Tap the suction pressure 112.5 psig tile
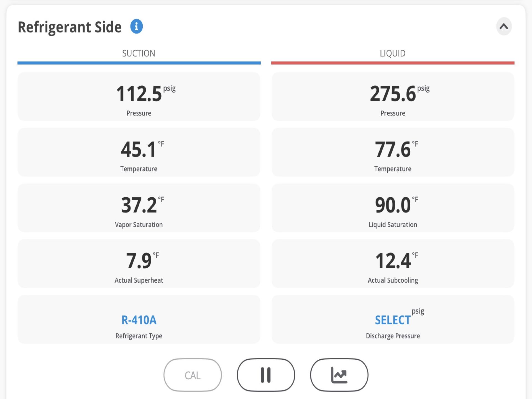Screen dimensions: 532x399 [139, 96]
